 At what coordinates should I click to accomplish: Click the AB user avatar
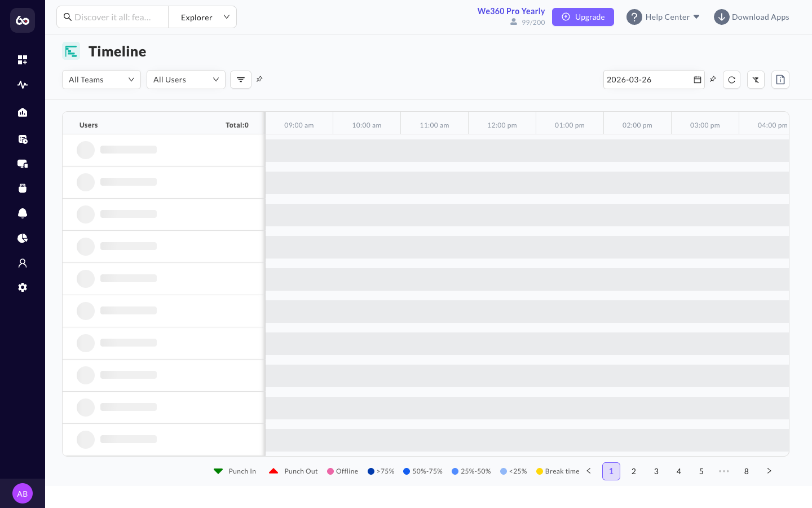(x=23, y=493)
